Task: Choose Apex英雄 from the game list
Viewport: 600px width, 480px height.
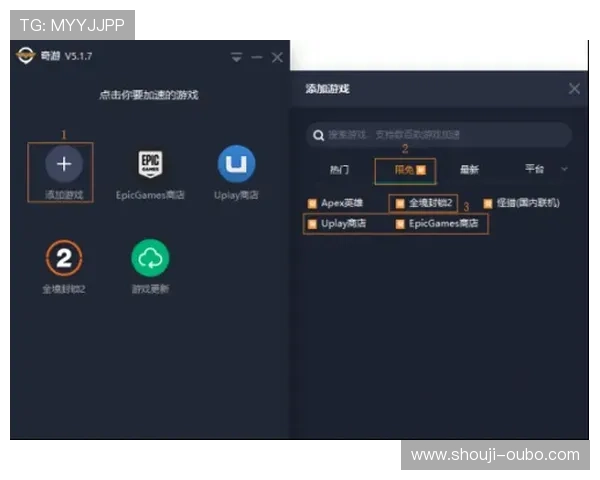Action: (x=335, y=203)
